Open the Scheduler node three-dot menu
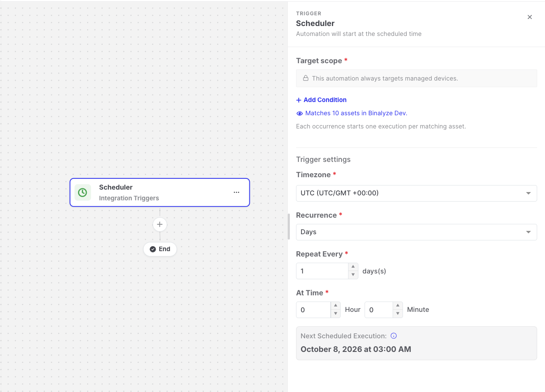Viewport: 545px width, 392px height. [237, 192]
